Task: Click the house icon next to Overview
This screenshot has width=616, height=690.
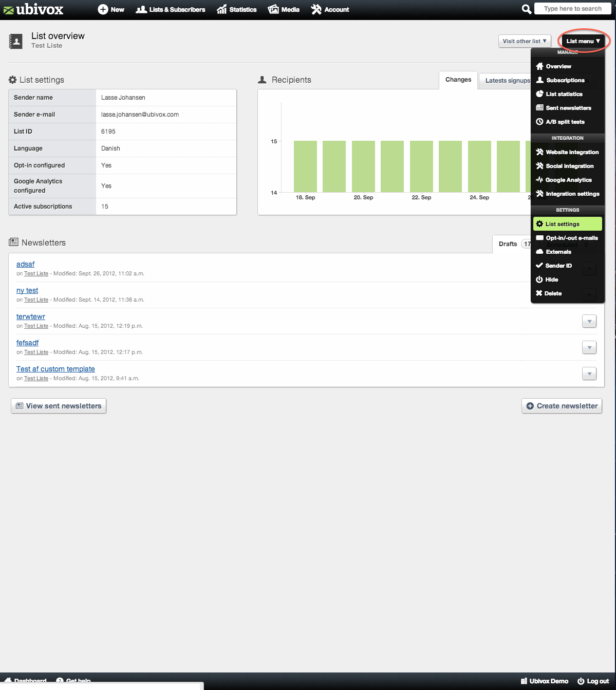Action: pos(539,66)
